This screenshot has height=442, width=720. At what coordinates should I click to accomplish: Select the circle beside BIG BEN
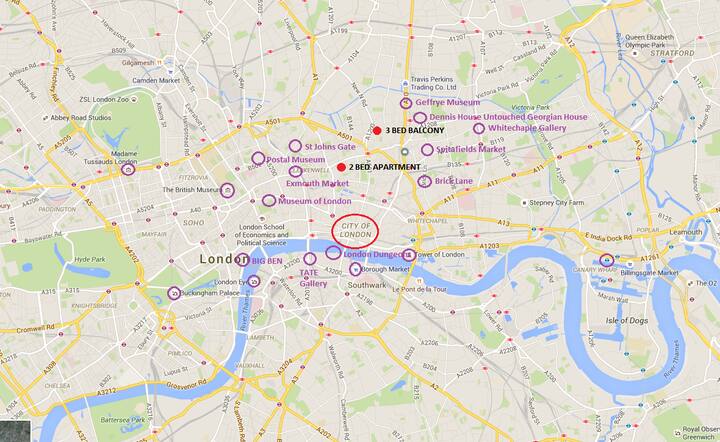point(242,260)
